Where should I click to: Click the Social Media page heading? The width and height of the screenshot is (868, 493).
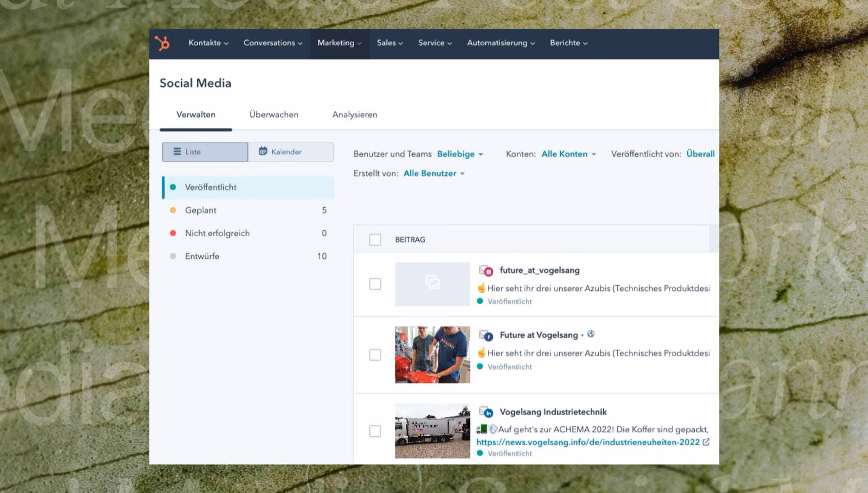point(195,83)
